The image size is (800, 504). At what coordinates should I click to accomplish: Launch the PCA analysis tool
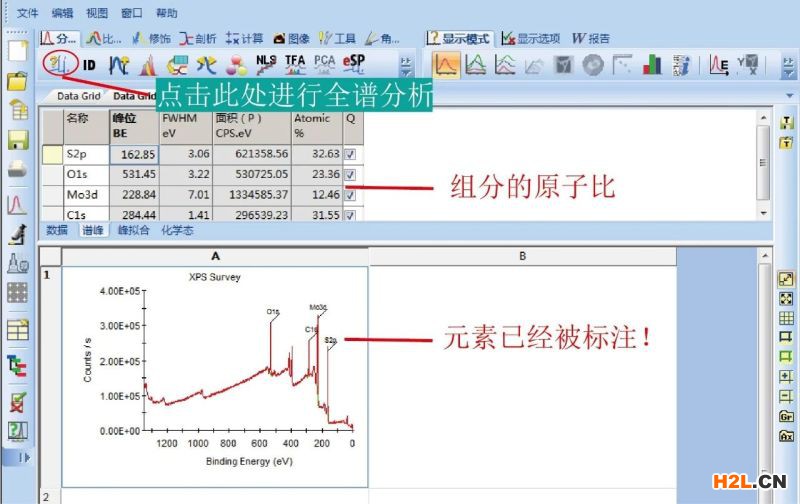[325, 65]
